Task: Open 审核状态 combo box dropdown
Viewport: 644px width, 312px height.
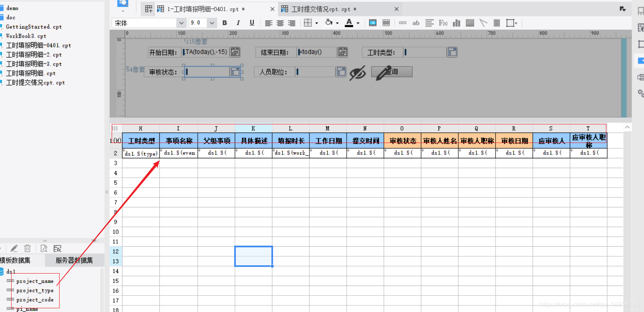Action: pos(235,72)
